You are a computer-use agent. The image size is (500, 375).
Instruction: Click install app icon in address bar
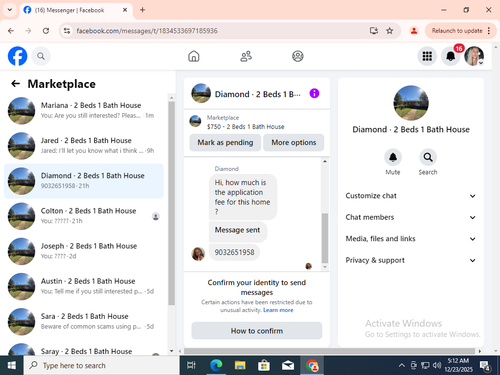click(x=374, y=31)
